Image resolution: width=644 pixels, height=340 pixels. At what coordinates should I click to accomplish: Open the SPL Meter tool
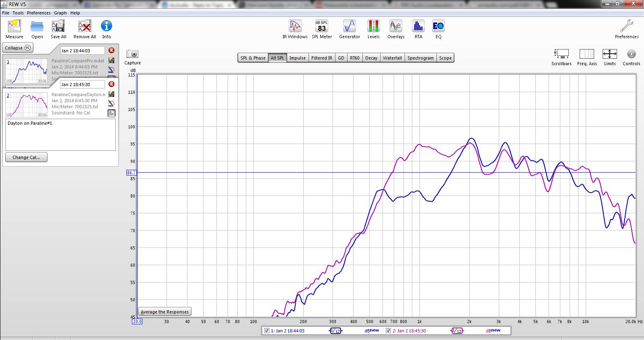click(322, 27)
